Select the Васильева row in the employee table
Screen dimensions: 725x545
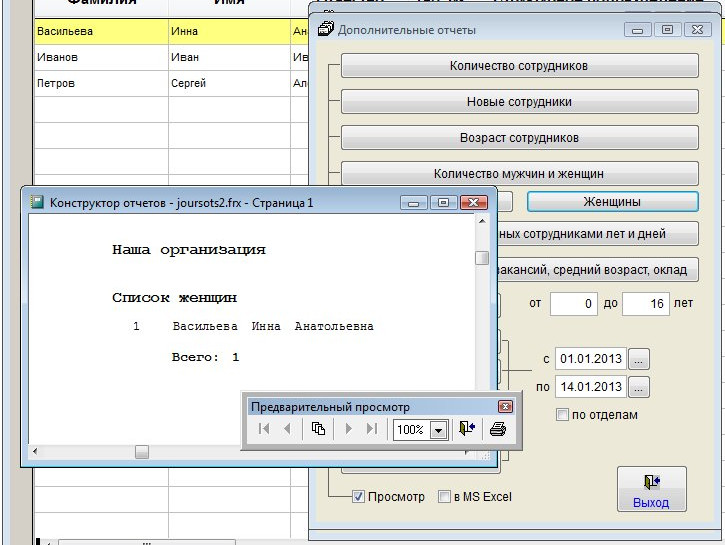point(100,32)
